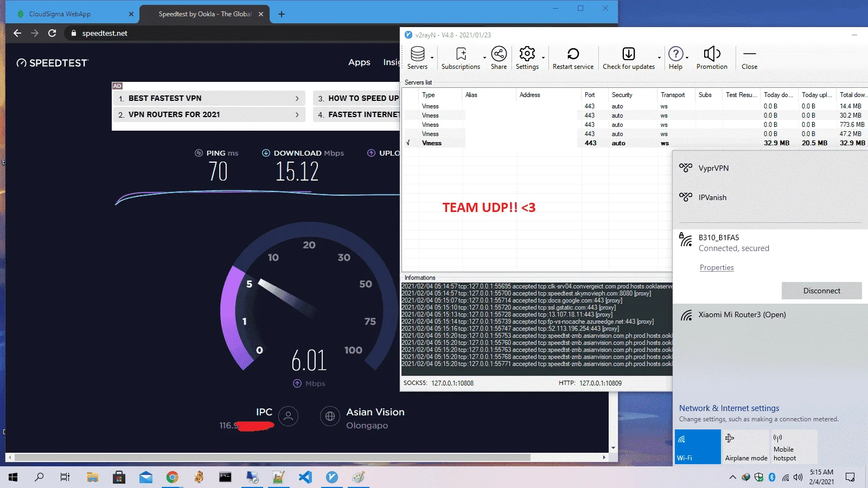
Task: Click the Asian Vision server globe icon
Action: 330,416
